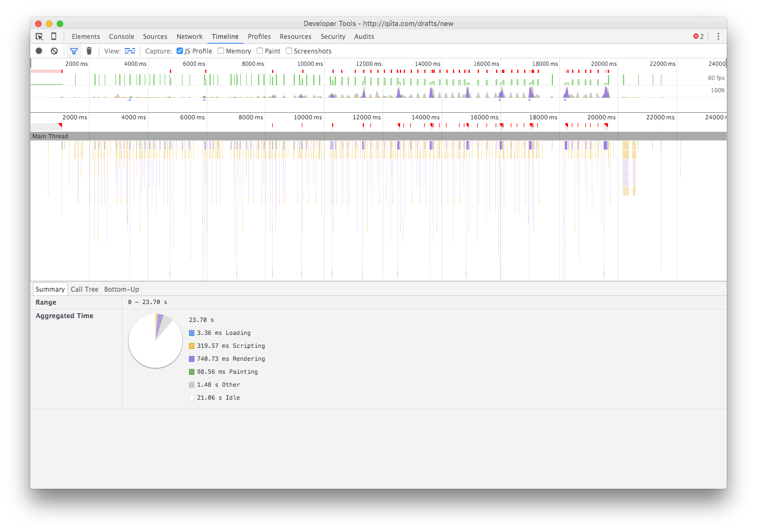Enable Paint capture
The image size is (757, 532).
260,51
